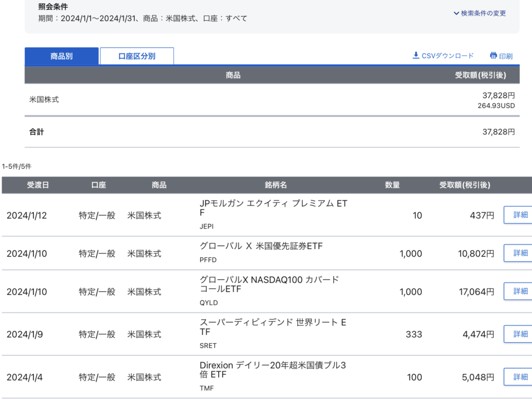The height and width of the screenshot is (420, 532).
Task: Click the 銘柄名 column header
Action: (x=276, y=185)
